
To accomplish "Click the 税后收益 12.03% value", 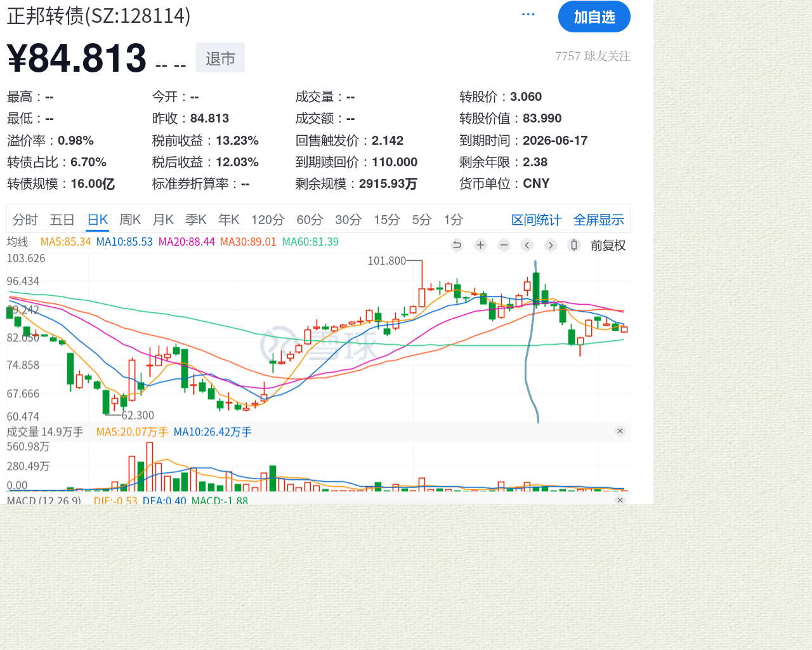I will point(237,162).
